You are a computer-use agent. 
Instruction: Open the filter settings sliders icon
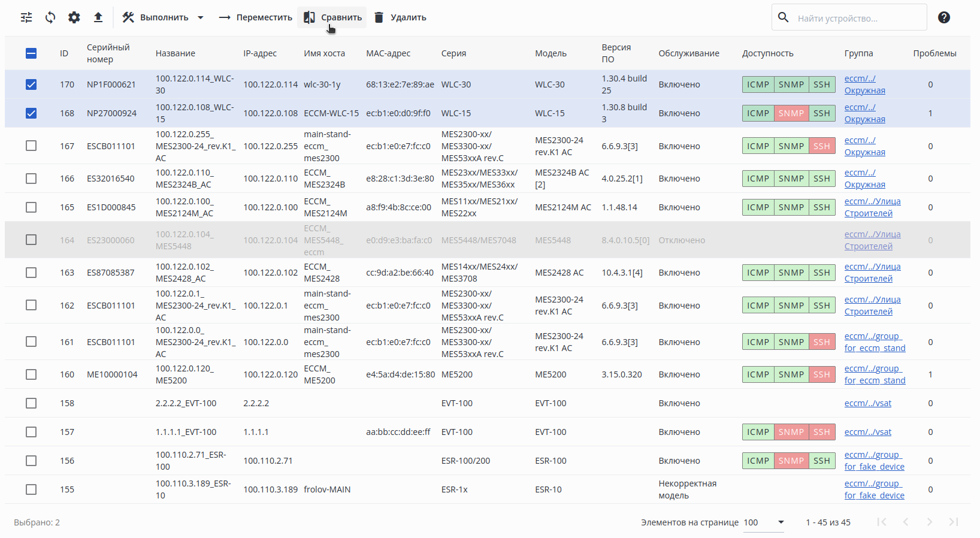click(26, 17)
